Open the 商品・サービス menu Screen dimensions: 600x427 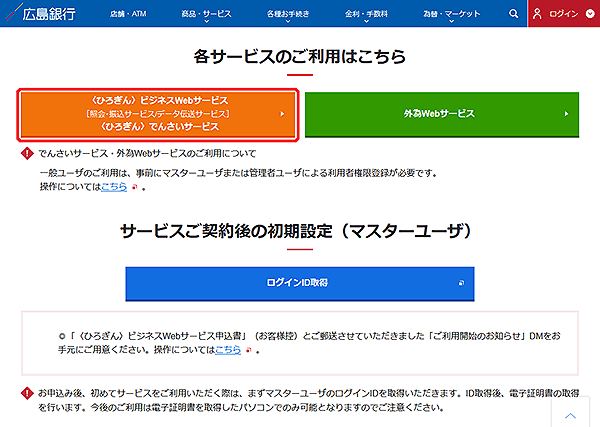(206, 14)
